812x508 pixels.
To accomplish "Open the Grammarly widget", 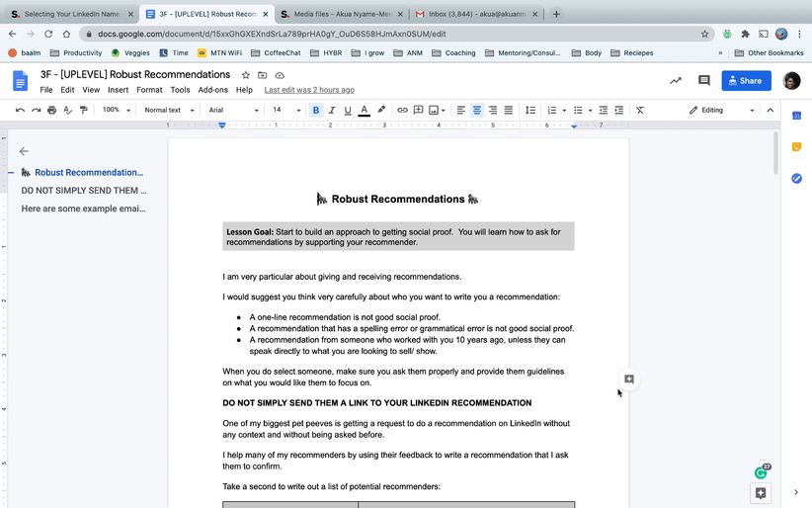I will click(x=761, y=472).
